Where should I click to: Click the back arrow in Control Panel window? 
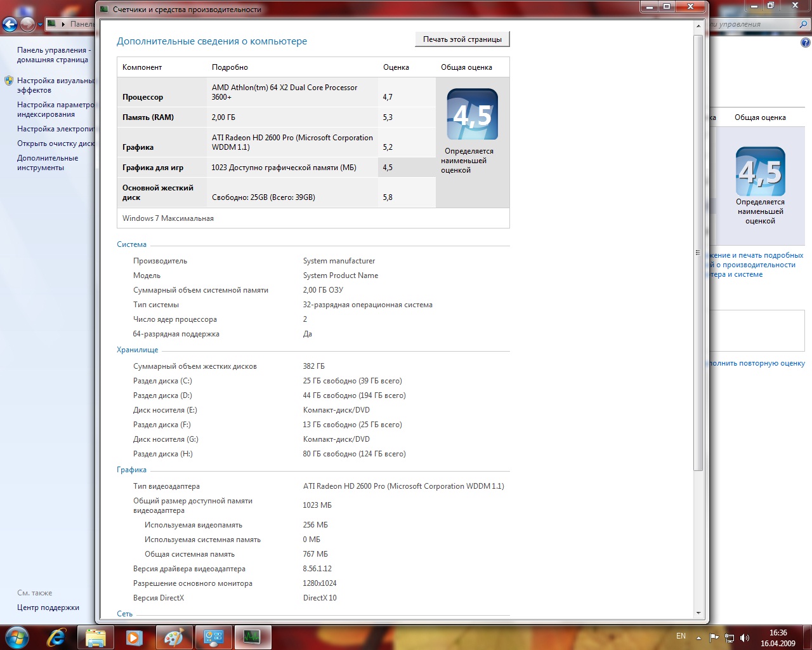(10, 24)
